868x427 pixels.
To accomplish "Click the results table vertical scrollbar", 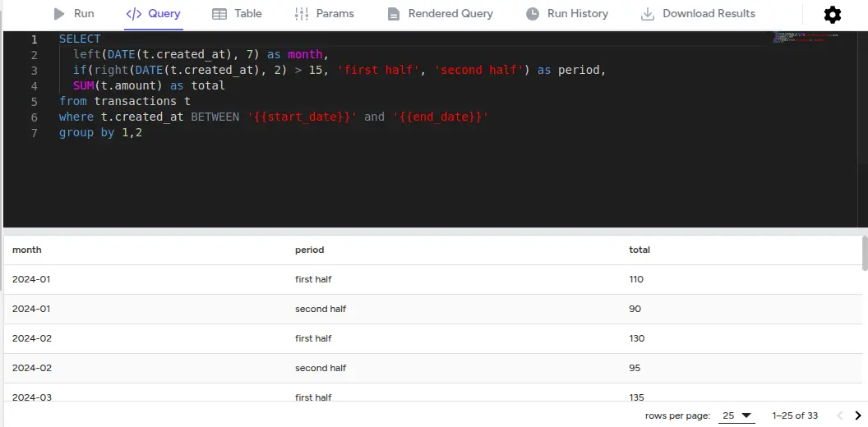I will (865, 253).
